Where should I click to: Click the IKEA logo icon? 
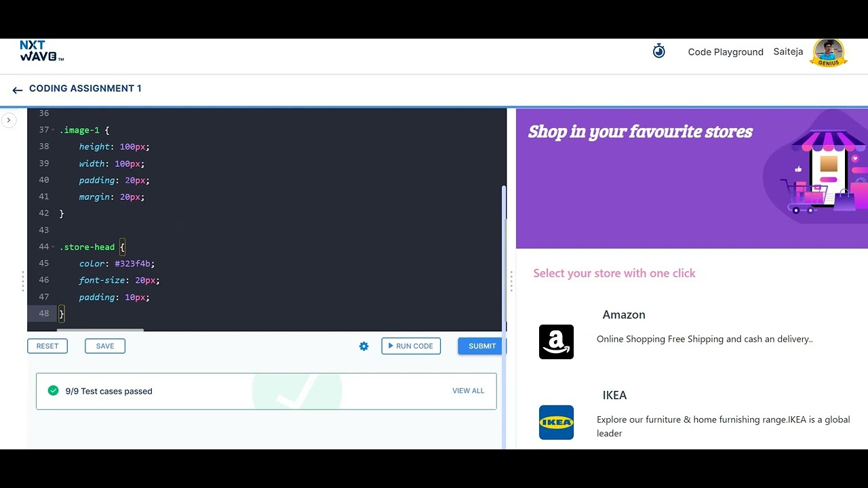556,422
